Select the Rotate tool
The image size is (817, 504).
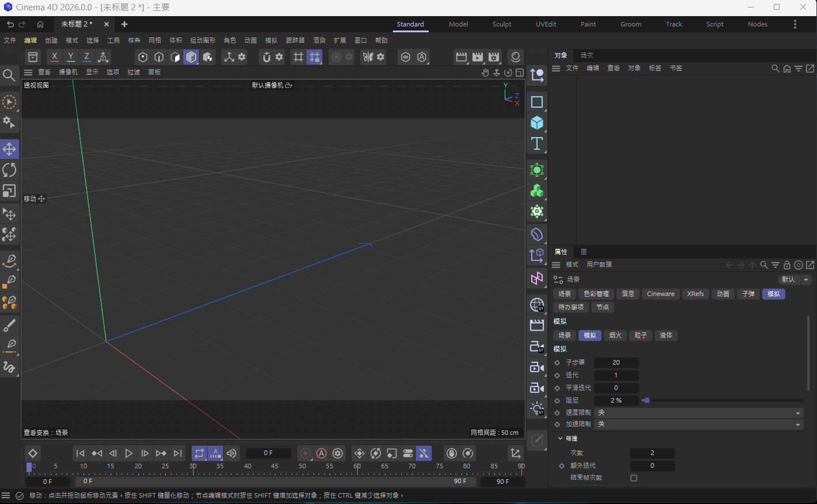tap(9, 170)
